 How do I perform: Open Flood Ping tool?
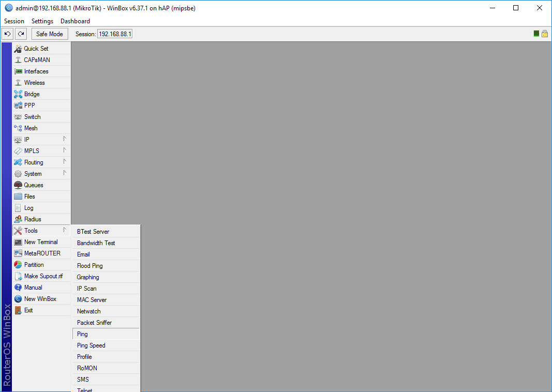point(106,266)
